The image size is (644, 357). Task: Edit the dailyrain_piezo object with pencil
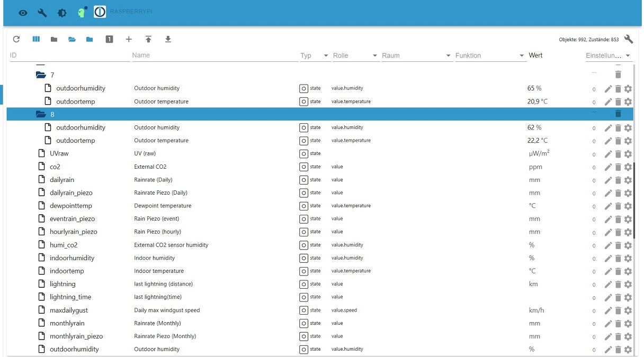coord(608,193)
